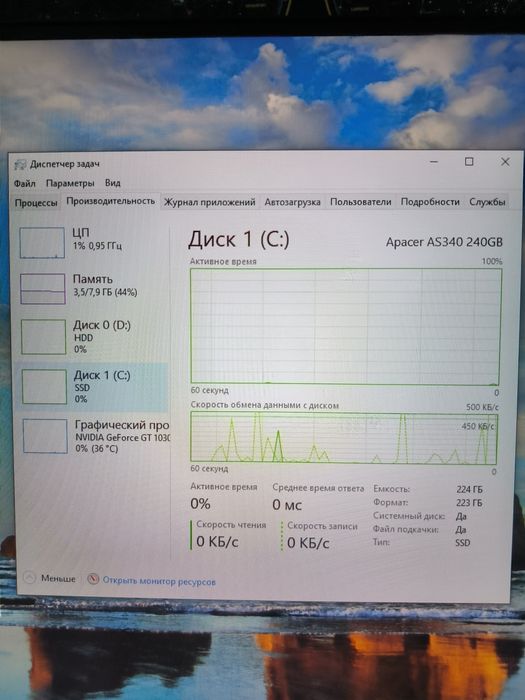This screenshot has width=525, height=700.
Task: Click the disk transfer rate graph
Action: [343, 437]
